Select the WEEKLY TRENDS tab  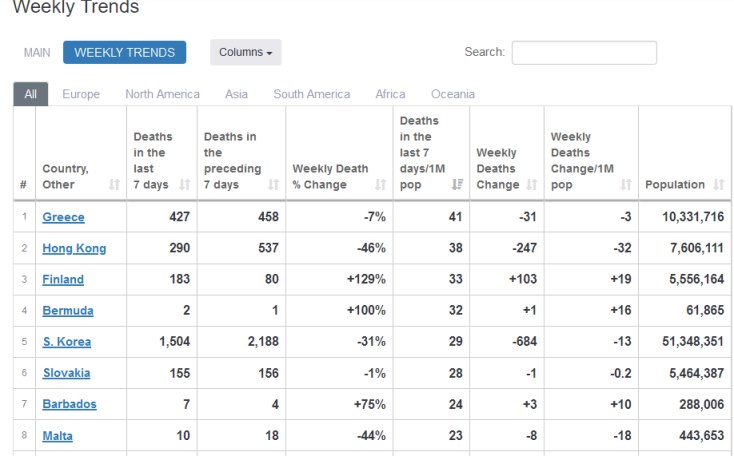(124, 52)
